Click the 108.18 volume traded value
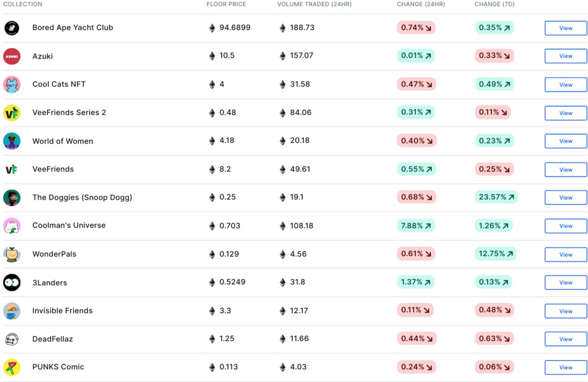The height and width of the screenshot is (382, 588). (x=301, y=226)
